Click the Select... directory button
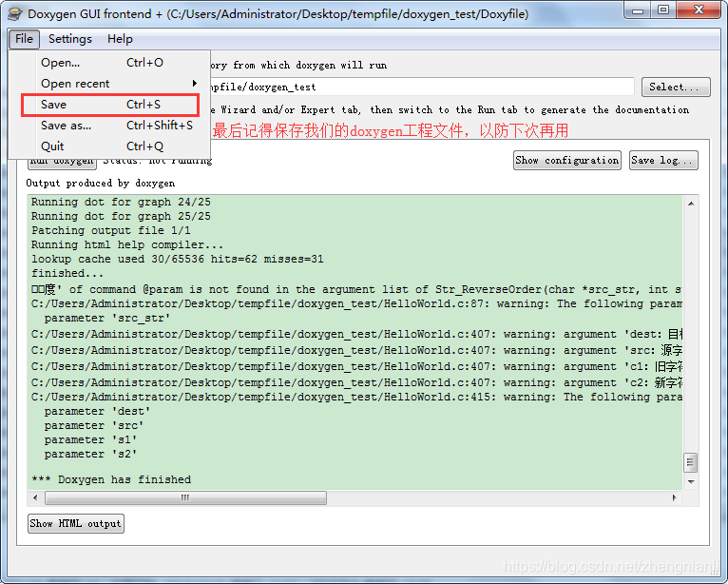728x584 pixels. (x=676, y=87)
